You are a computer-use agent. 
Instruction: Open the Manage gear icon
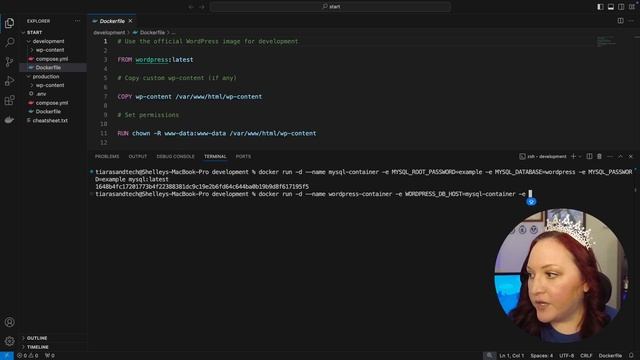pos(9,341)
